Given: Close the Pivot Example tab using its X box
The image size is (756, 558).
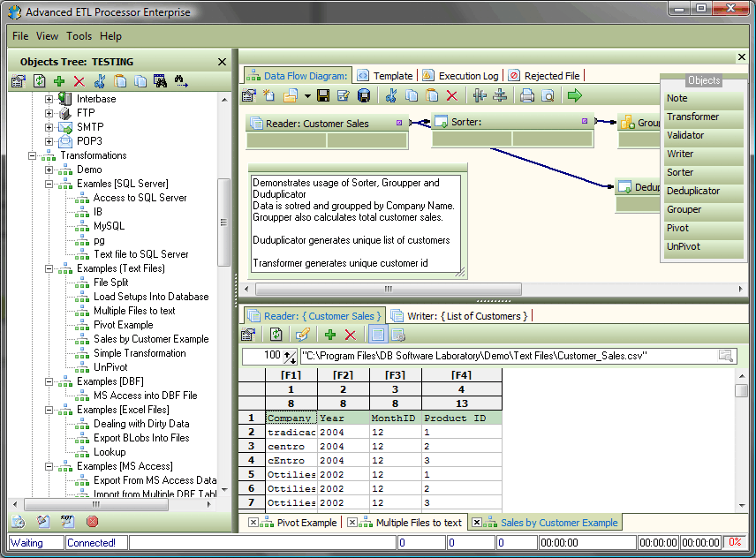Looking at the screenshot, I should pos(253,523).
